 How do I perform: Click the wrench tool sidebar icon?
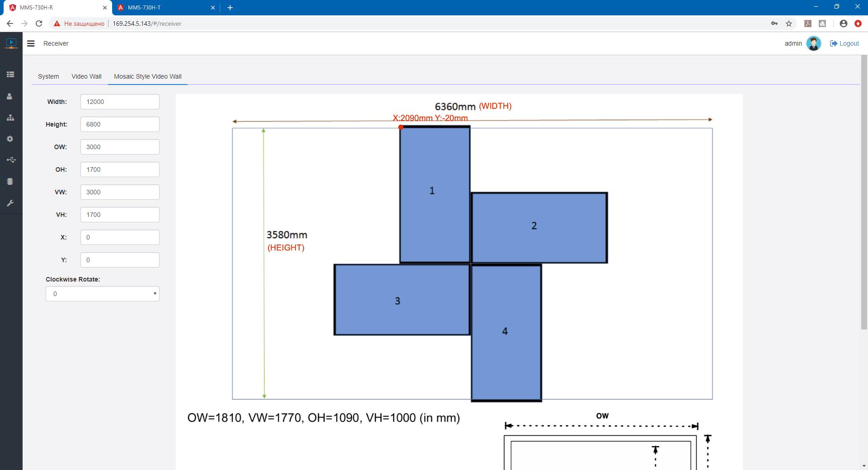tap(10, 203)
